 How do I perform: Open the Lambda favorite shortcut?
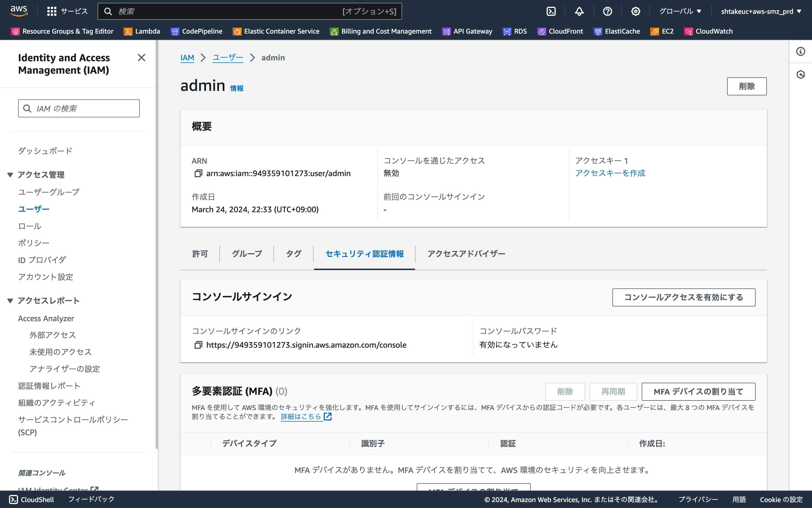(142, 31)
